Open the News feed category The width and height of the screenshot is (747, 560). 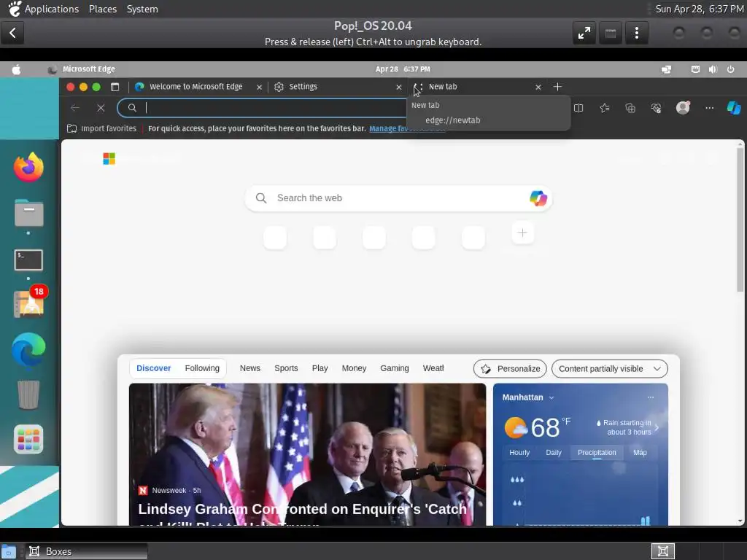250,368
